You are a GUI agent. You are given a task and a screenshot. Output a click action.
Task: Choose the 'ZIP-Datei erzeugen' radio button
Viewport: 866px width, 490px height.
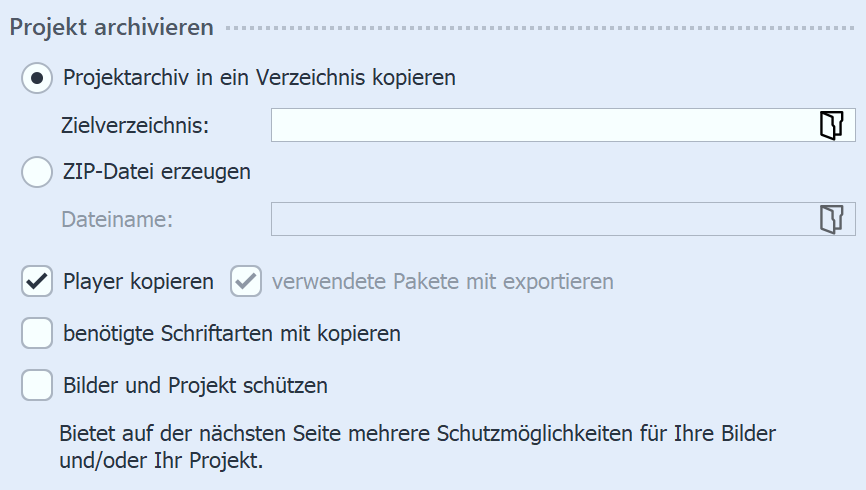(x=37, y=171)
